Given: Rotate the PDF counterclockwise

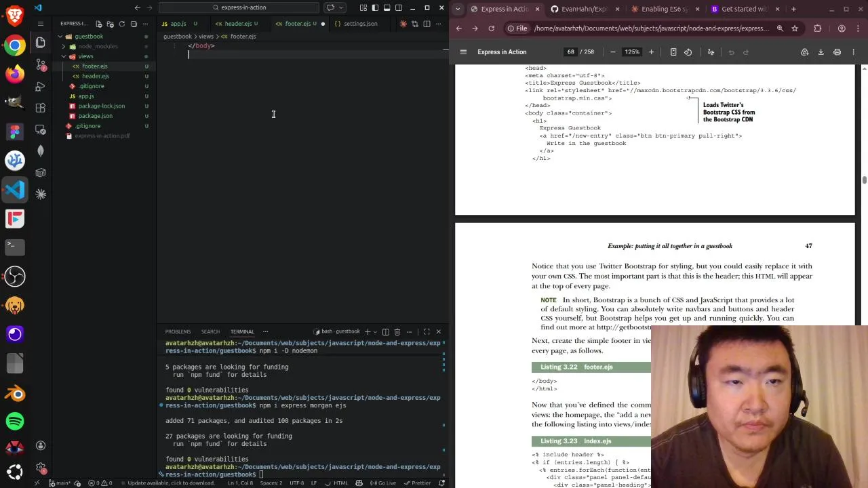Looking at the screenshot, I should [x=688, y=52].
